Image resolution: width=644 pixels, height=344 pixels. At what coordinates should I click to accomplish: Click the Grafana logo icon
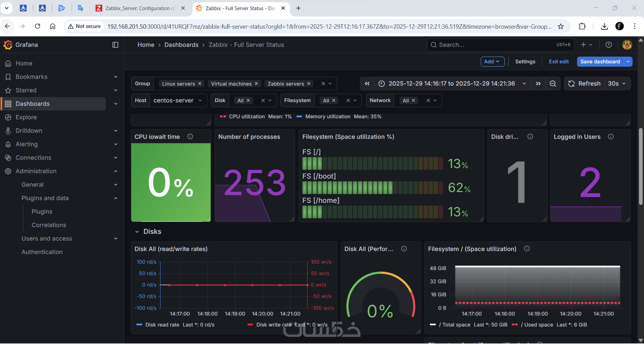[x=8, y=45]
